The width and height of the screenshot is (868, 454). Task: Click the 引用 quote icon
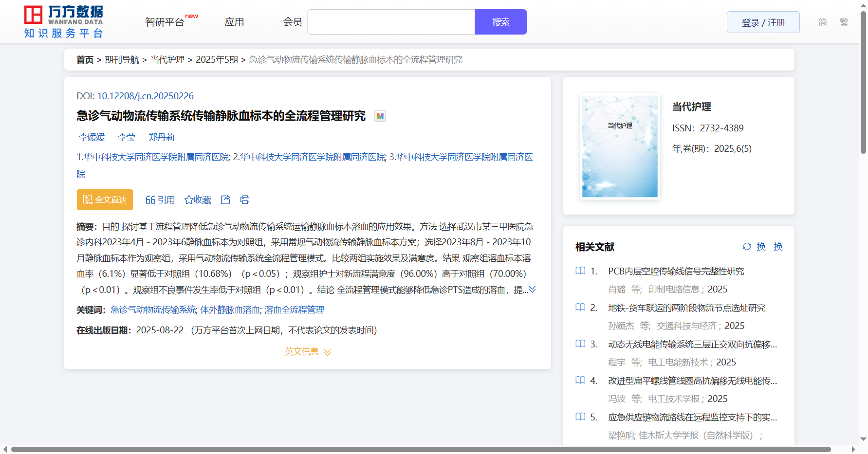click(150, 200)
